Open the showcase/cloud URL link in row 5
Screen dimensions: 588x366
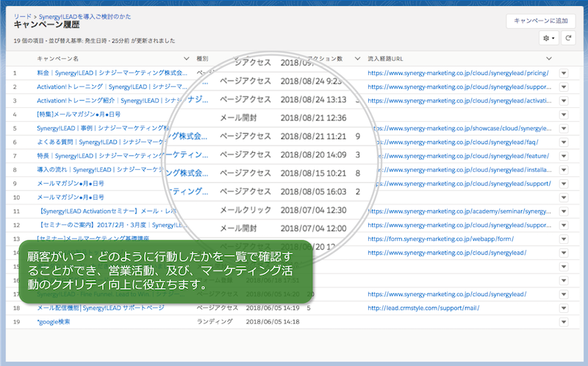click(462, 129)
